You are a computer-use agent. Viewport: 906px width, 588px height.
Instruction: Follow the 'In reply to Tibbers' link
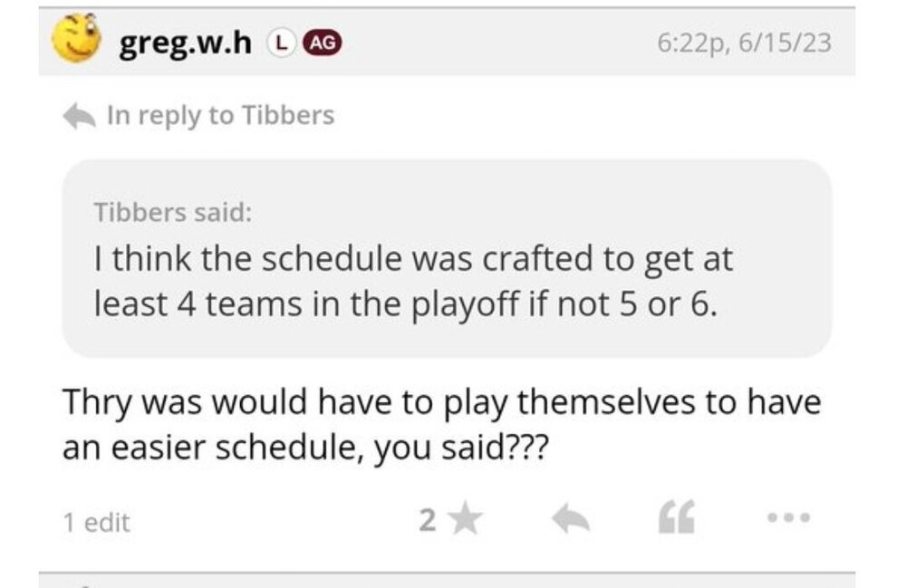[x=220, y=116]
